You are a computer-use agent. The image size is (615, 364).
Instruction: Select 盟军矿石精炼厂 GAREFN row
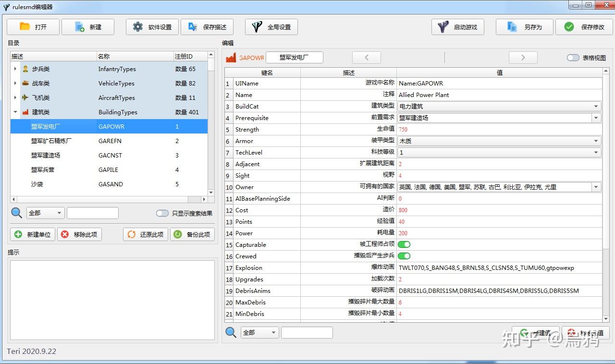(x=109, y=141)
